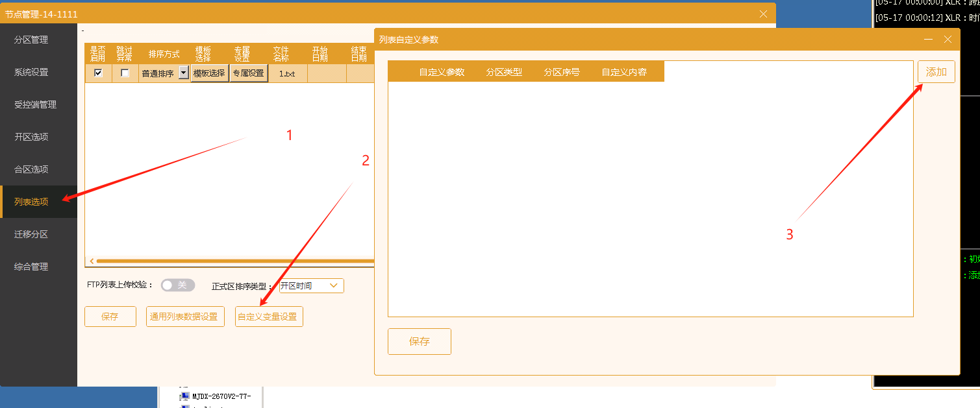
Task: Open 专属设置 for the 1.txt row
Action: 248,73
